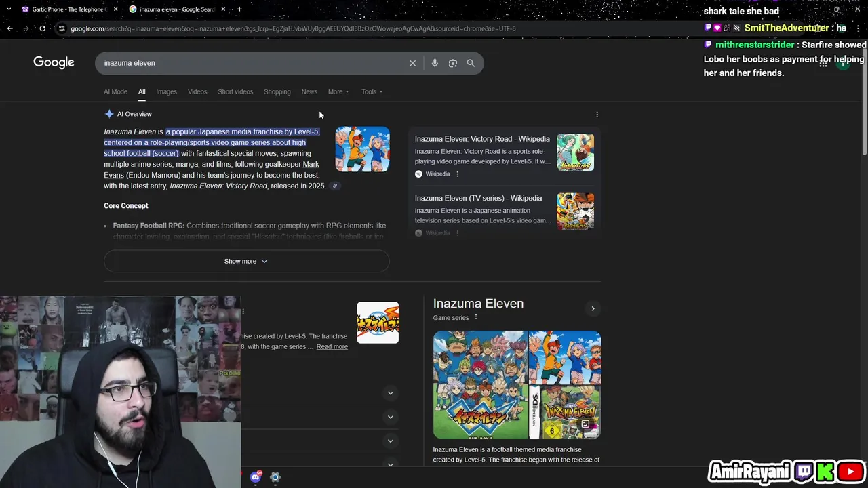Open a new browser tab with the plus
Image resolution: width=868 pixels, height=488 pixels.
point(239,9)
